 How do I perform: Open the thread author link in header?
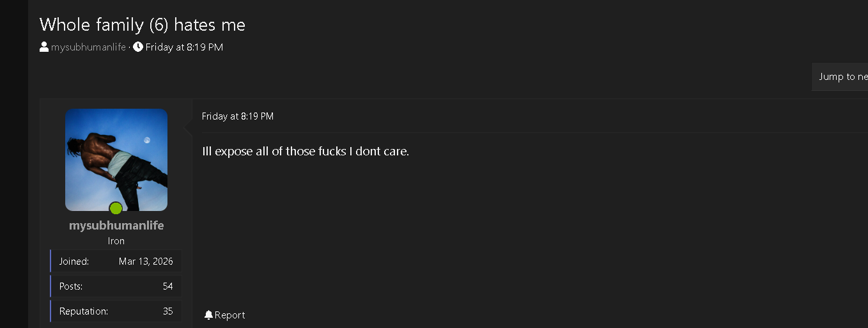(x=88, y=47)
